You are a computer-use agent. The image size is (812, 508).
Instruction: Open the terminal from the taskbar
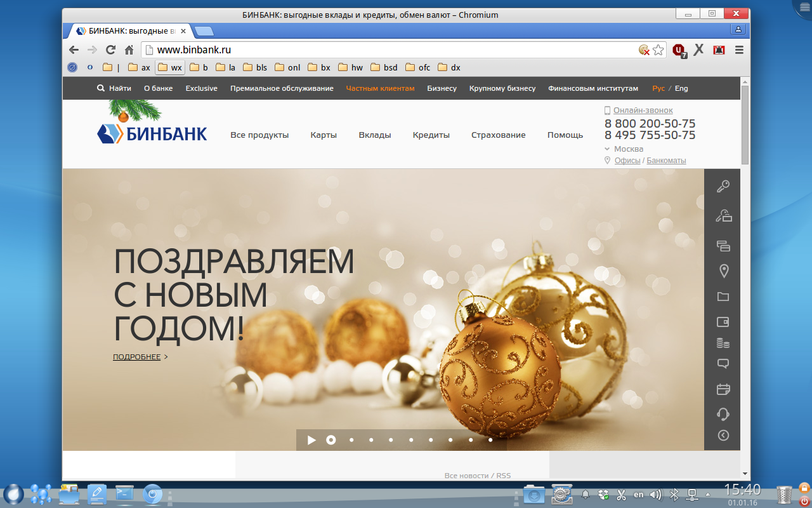point(124,494)
